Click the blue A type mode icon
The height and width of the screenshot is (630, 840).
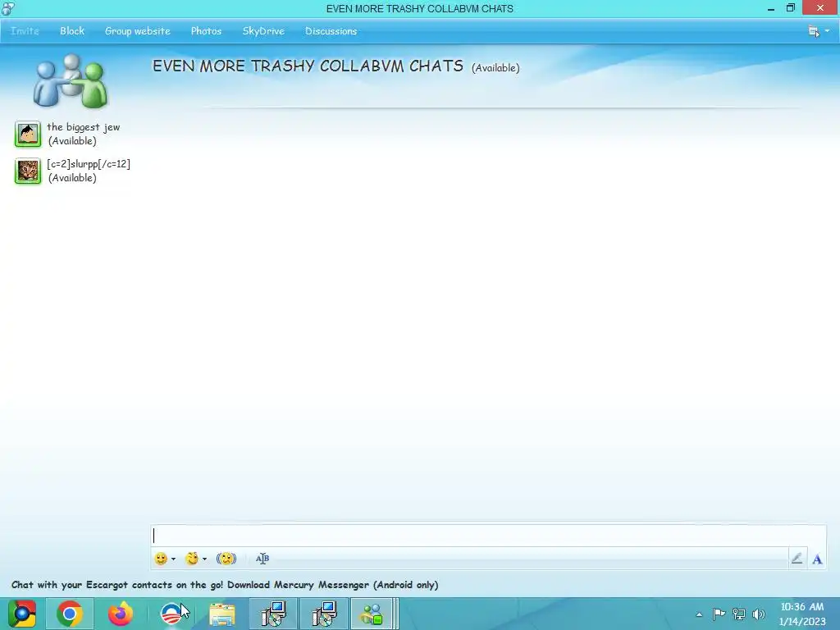(x=817, y=559)
